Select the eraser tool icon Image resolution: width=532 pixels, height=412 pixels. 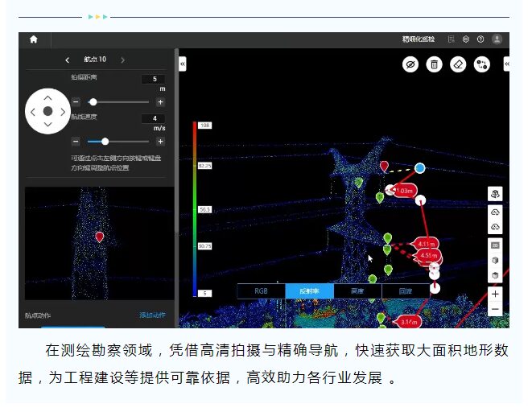[x=459, y=65]
